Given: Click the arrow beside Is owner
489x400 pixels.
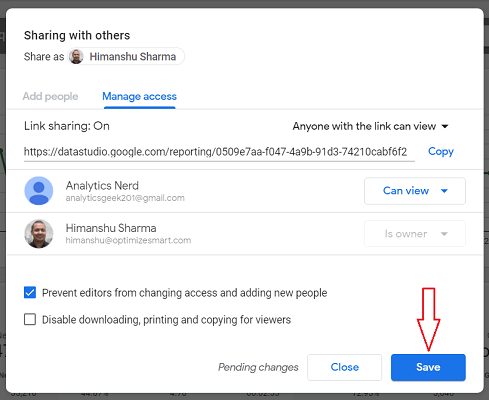Looking at the screenshot, I should coord(444,234).
